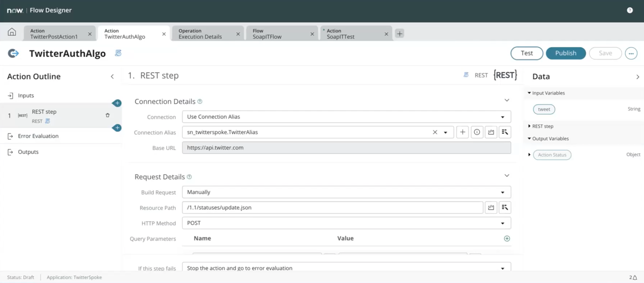644x283 pixels.
Task: Click the Save button
Action: coord(605,53)
